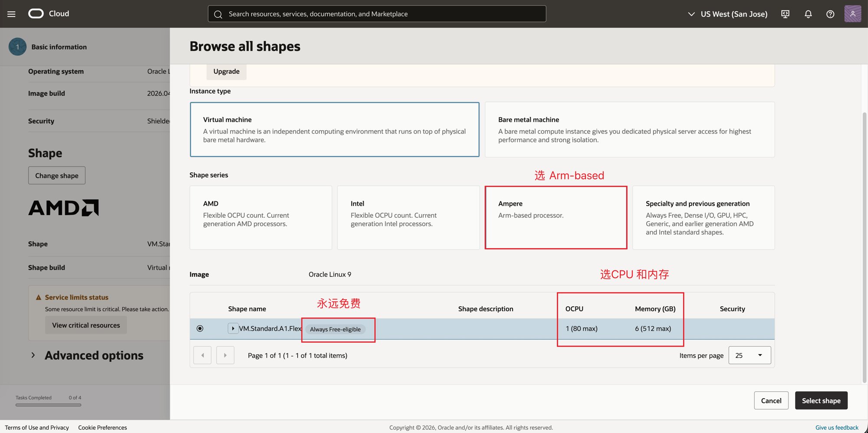
Task: Expand the VM.Standard.A1.Flex row details
Action: (x=233, y=328)
